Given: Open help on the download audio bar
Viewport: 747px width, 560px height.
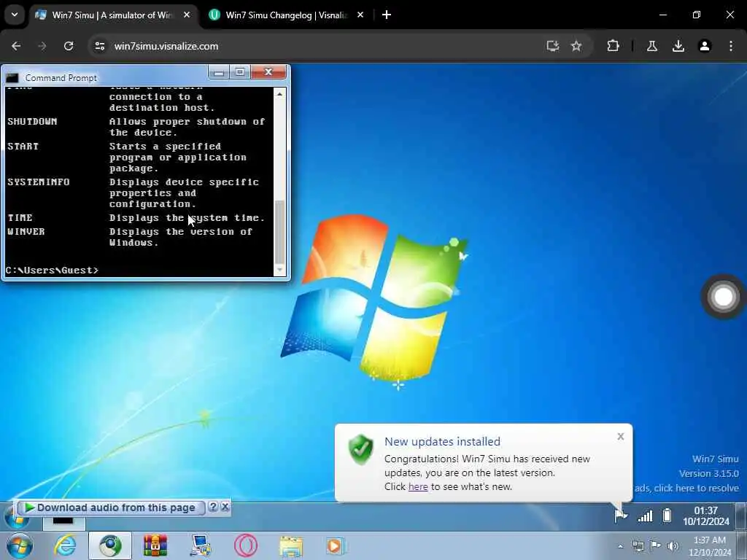Looking at the screenshot, I should pos(214,507).
